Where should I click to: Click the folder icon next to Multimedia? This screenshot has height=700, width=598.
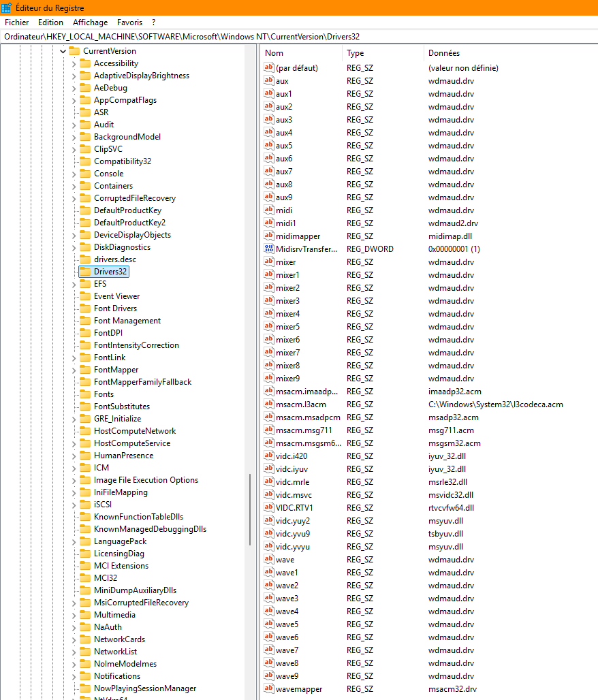point(85,615)
